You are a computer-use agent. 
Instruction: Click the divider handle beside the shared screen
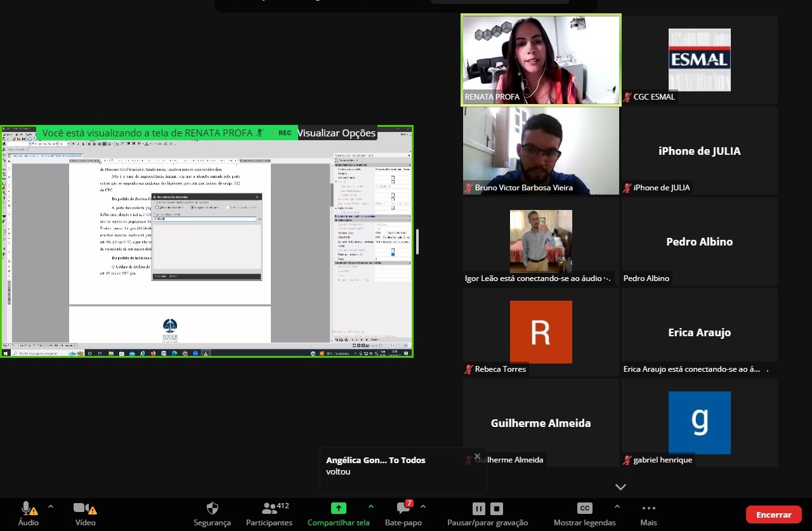417,241
